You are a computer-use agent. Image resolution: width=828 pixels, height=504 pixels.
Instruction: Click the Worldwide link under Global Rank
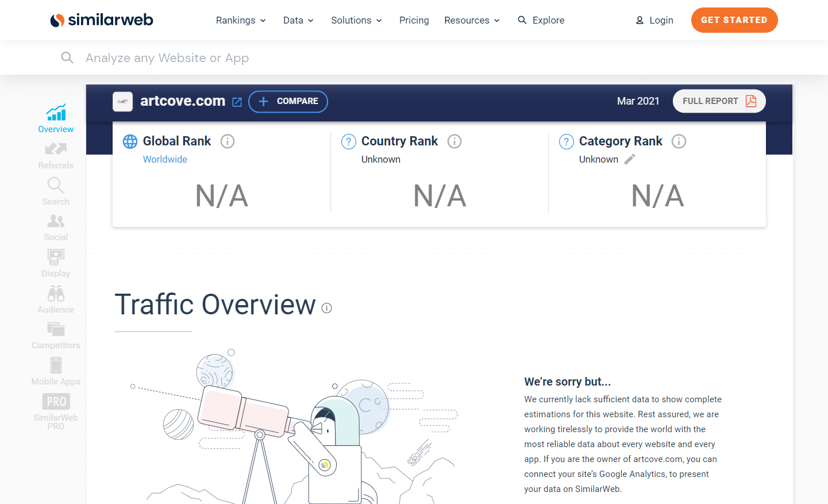[x=165, y=159]
